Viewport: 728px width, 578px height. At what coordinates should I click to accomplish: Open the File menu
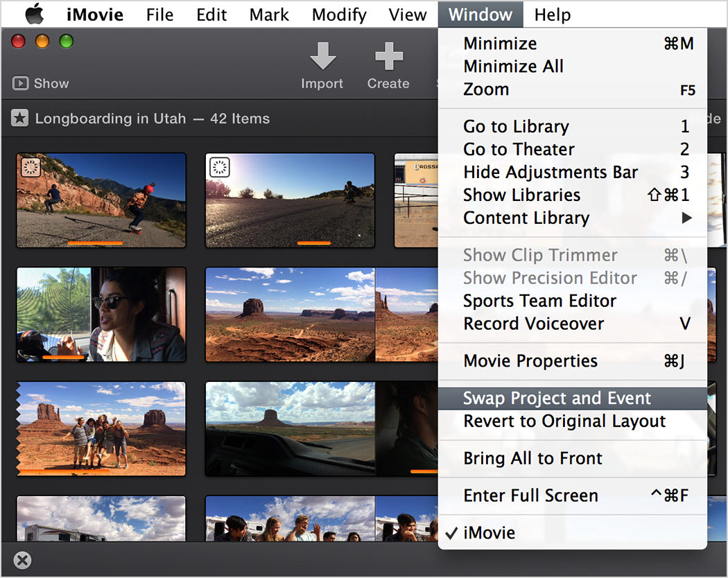click(x=159, y=15)
